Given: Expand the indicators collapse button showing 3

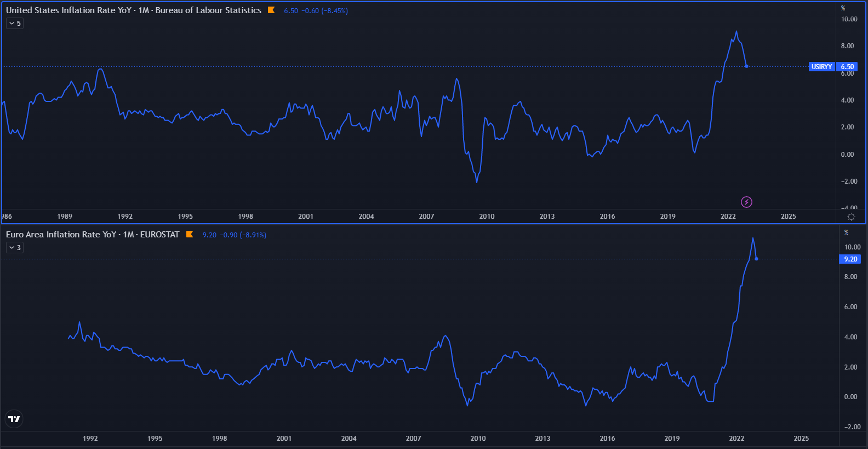Looking at the screenshot, I should pos(15,248).
